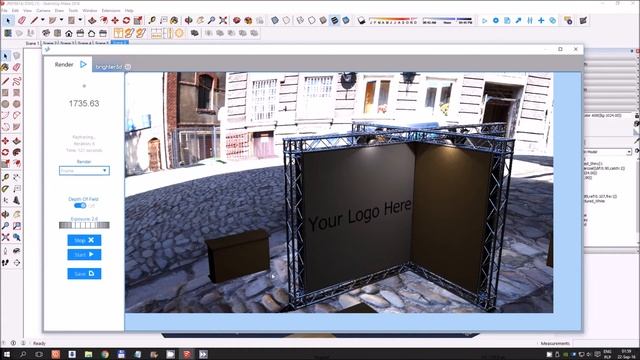
Task: Click the Stop button
Action: click(x=84, y=240)
